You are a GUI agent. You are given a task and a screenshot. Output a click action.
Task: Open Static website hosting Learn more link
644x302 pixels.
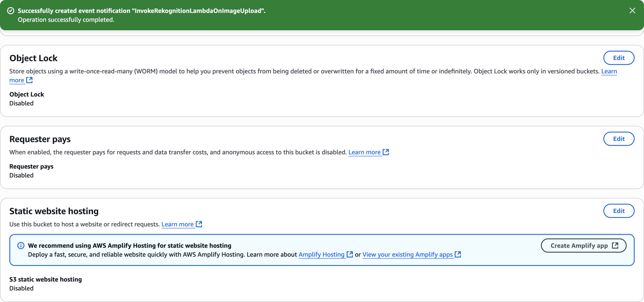coord(177,224)
